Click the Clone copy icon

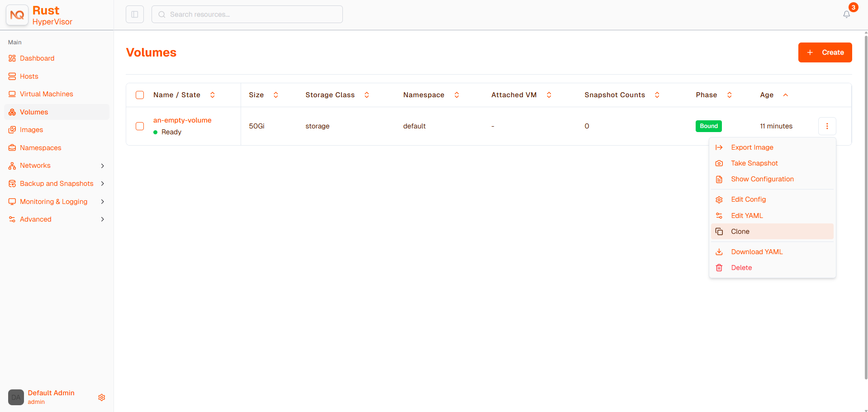point(719,232)
